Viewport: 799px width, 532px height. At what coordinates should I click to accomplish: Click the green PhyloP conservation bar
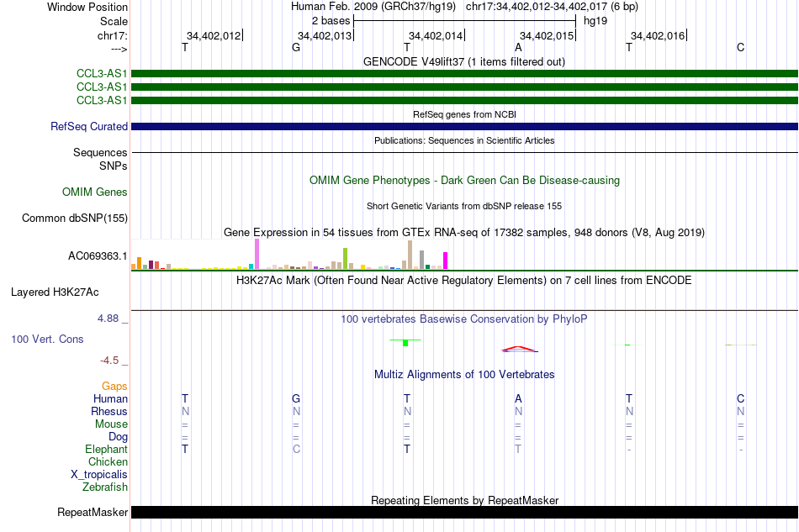click(x=405, y=343)
